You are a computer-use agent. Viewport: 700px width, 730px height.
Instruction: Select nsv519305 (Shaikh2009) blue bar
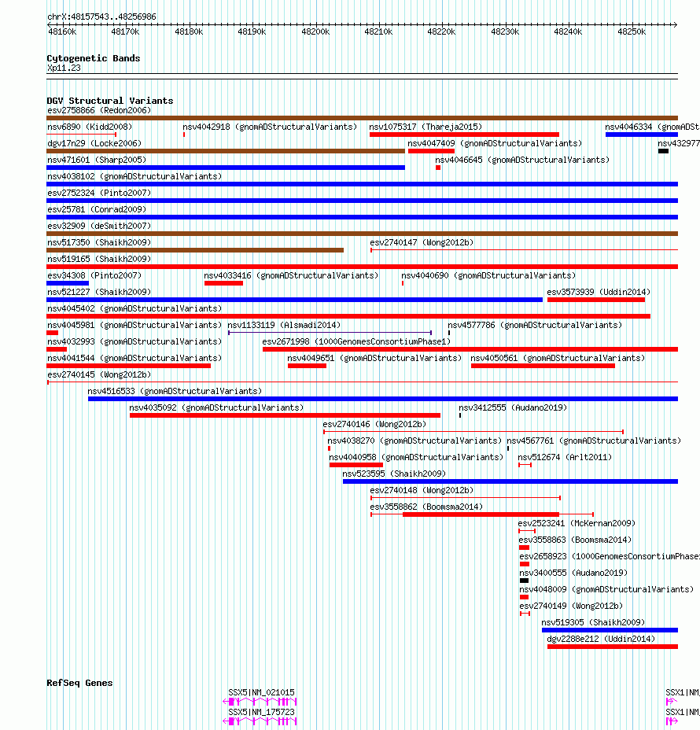pyautogui.click(x=610, y=630)
